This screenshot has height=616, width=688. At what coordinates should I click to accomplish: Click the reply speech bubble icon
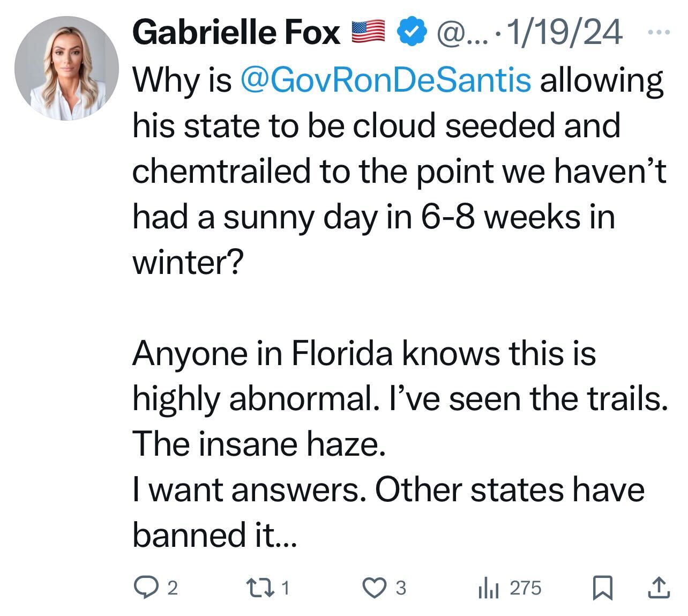coord(144,588)
